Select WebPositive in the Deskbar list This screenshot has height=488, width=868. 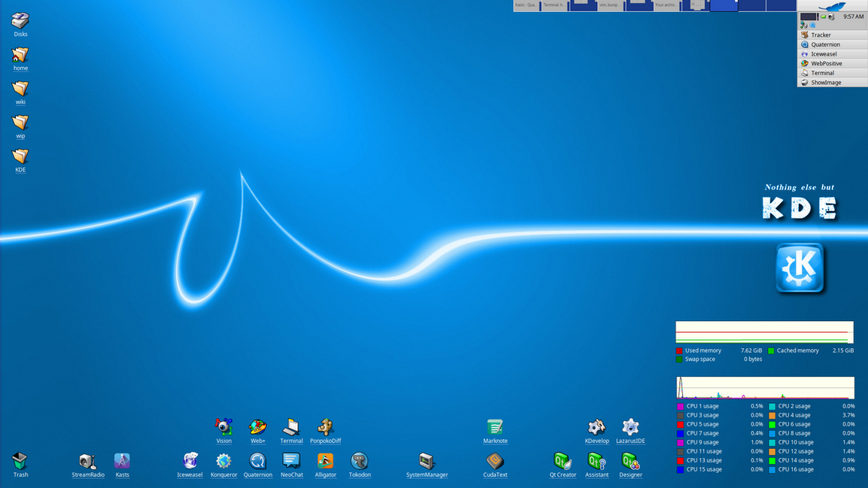click(x=826, y=64)
